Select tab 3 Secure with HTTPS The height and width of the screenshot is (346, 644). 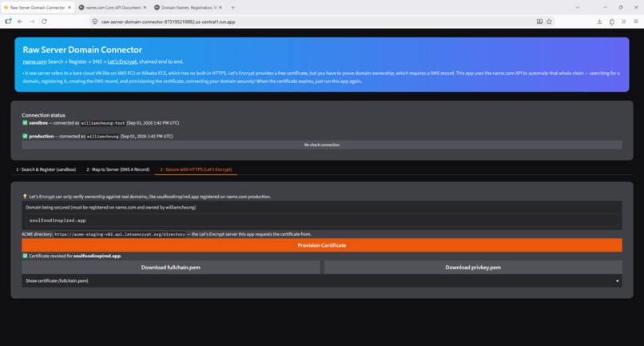click(196, 169)
